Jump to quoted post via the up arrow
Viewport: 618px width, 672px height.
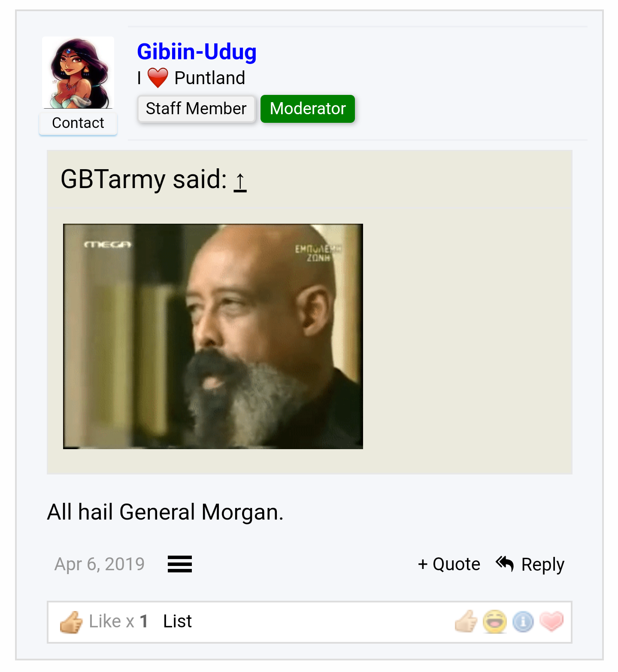pos(240,181)
